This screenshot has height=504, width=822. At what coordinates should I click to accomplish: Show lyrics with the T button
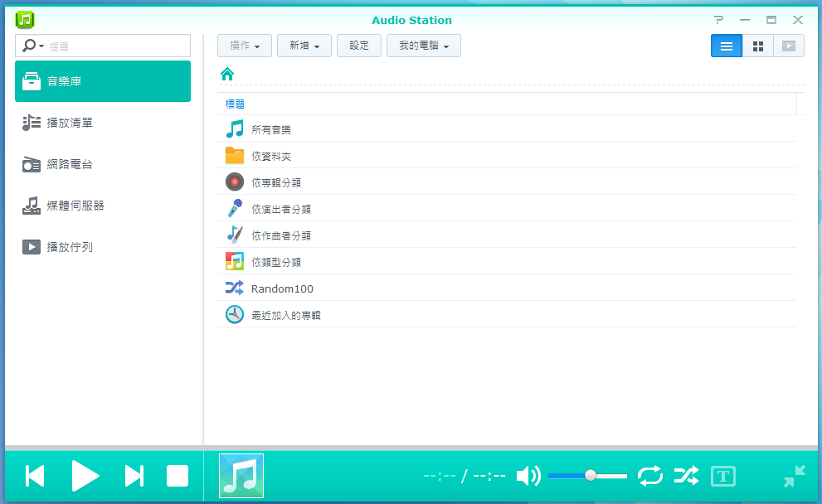pos(723,477)
